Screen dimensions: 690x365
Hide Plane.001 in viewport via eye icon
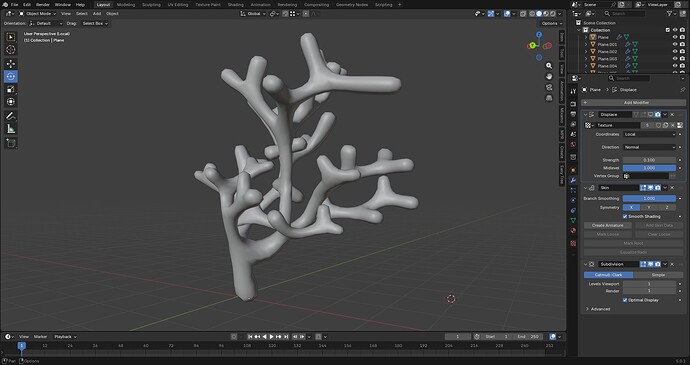[x=675, y=44]
